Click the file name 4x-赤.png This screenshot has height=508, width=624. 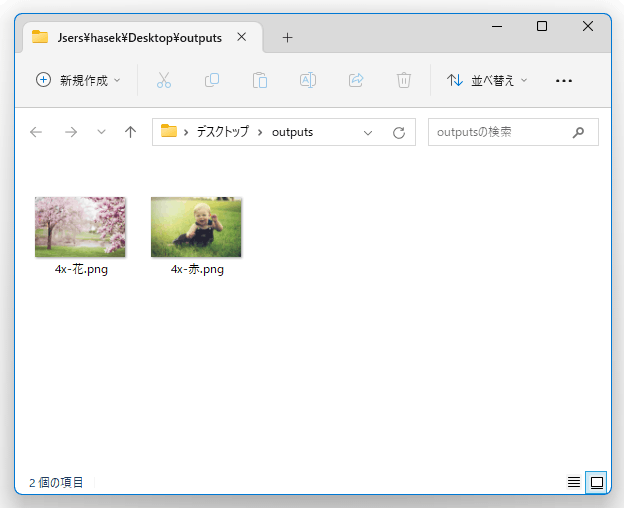(x=197, y=269)
